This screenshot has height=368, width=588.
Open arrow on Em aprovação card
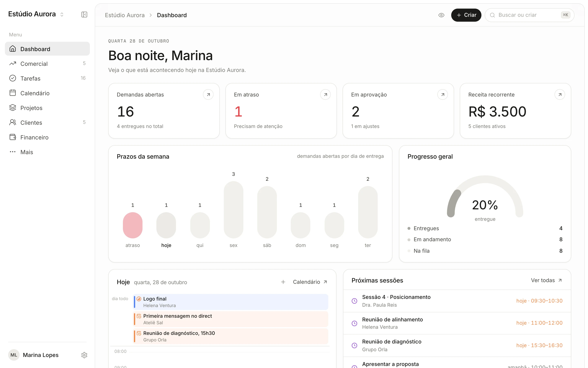442,95
